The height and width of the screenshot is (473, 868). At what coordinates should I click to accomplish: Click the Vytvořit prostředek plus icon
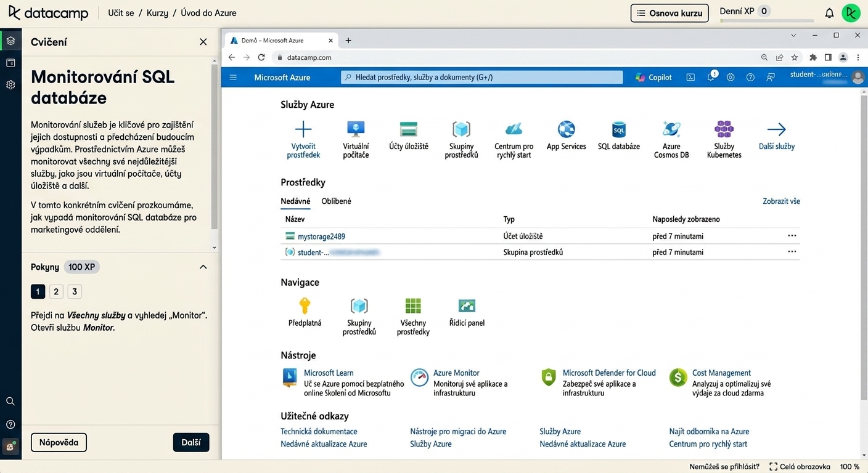click(x=303, y=129)
